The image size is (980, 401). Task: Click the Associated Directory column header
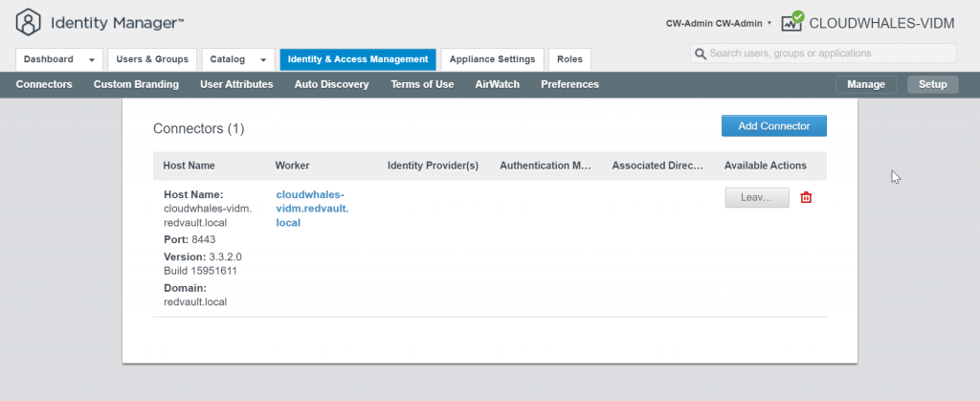point(658,166)
